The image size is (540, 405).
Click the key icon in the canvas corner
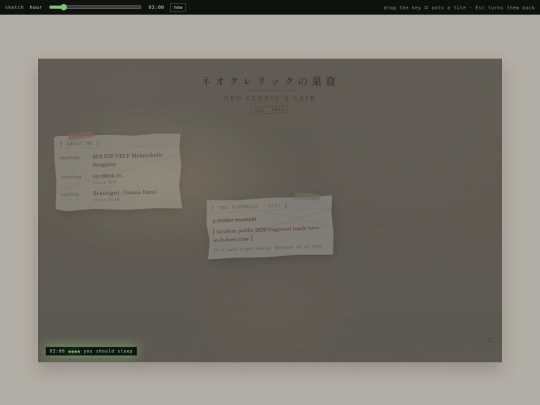coord(490,340)
